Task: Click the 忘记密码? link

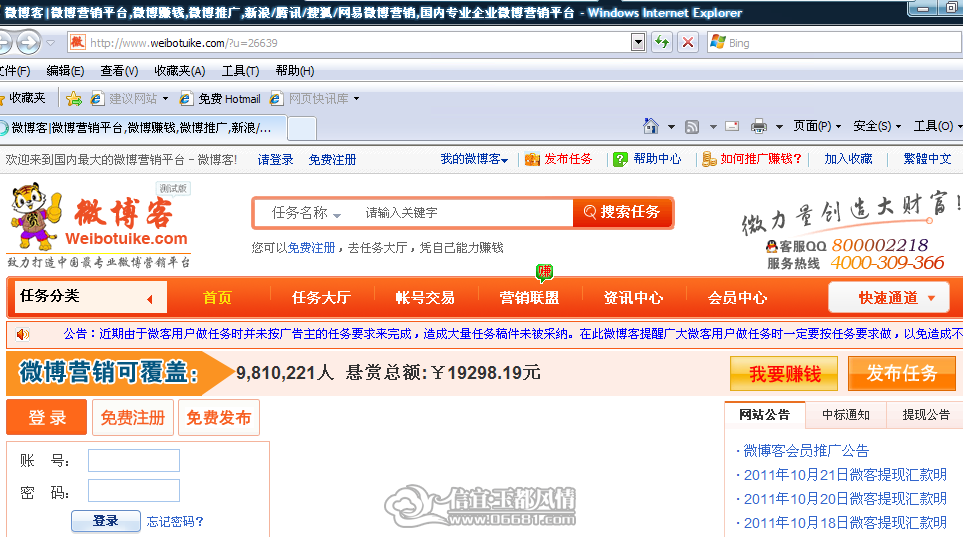Action: click(175, 522)
